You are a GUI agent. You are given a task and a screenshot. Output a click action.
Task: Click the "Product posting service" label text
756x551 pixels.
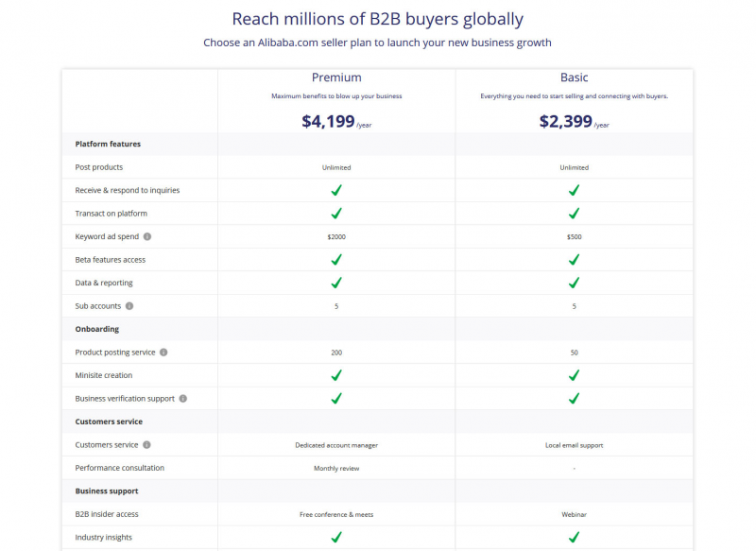point(115,353)
